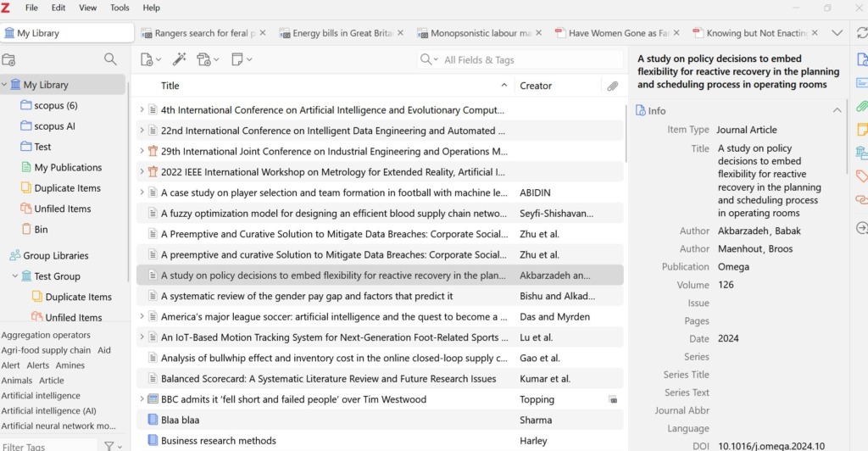This screenshot has height=451, width=868.
Task: Switch to the Energy bills in Great Britain tab
Action: [342, 33]
